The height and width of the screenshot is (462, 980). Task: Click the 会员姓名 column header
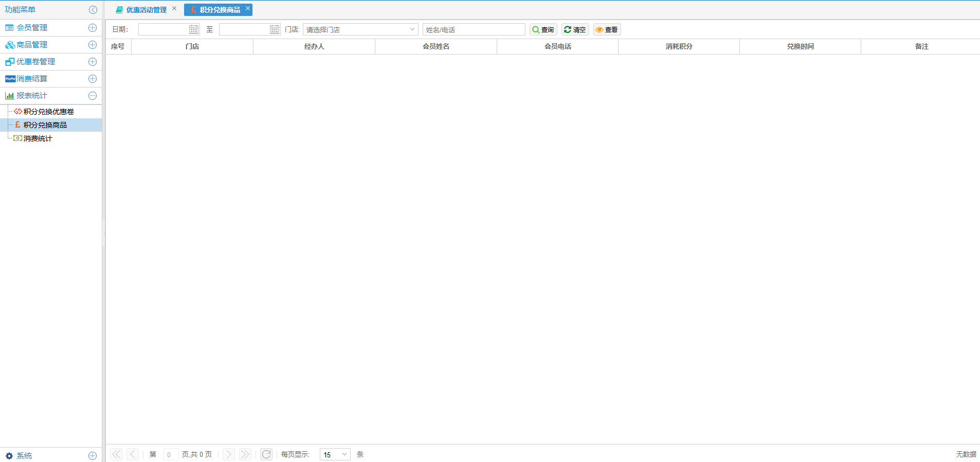pyautogui.click(x=436, y=46)
